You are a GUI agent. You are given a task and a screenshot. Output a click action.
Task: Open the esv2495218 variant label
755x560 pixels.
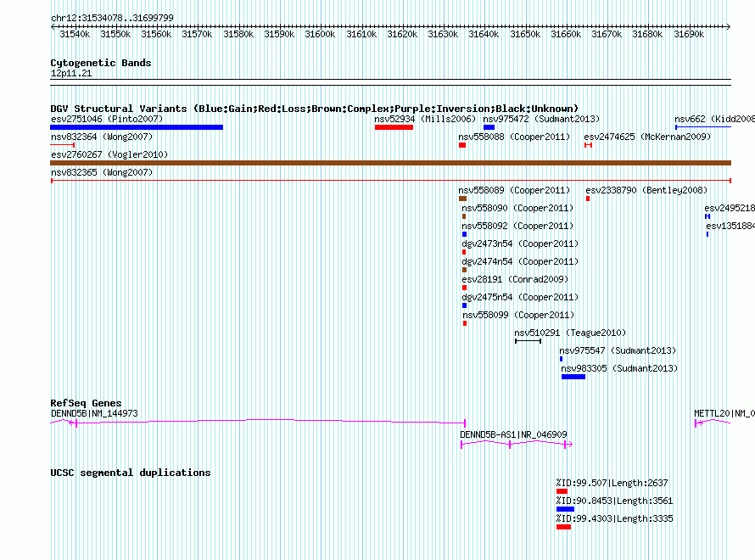(730, 208)
